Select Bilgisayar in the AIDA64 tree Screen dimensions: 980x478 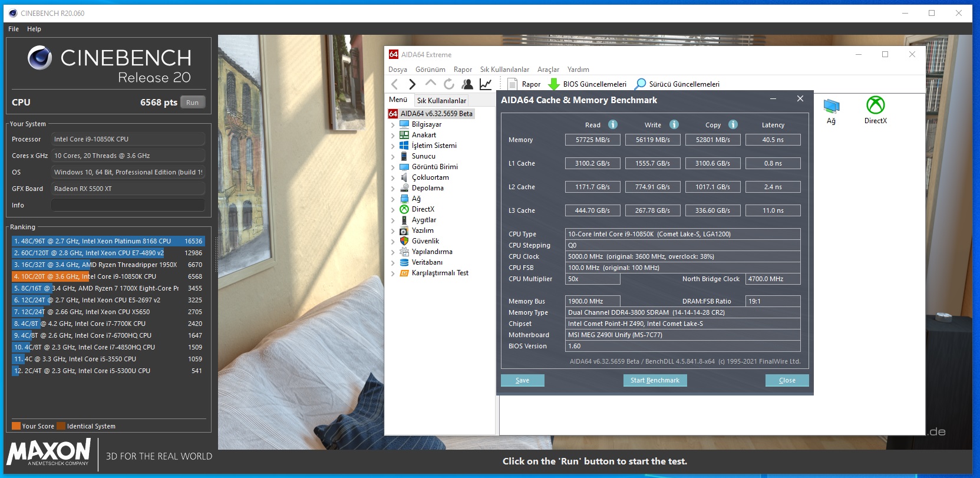pyautogui.click(x=426, y=124)
